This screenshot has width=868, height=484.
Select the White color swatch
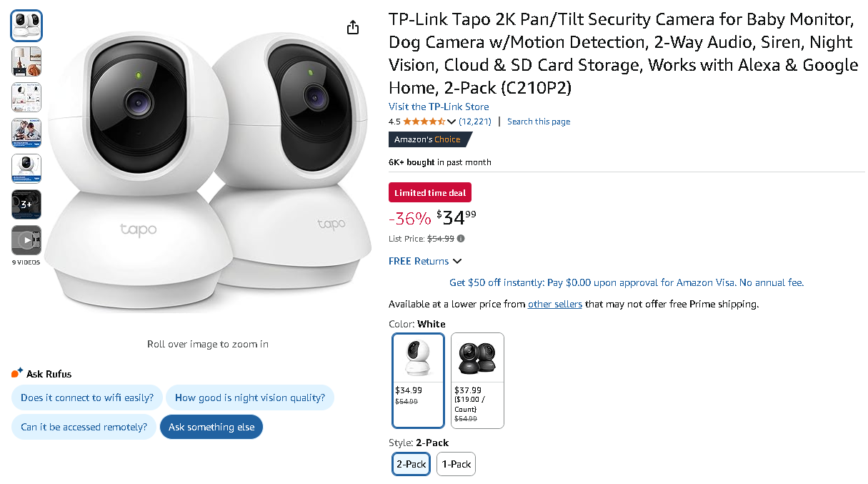(418, 380)
